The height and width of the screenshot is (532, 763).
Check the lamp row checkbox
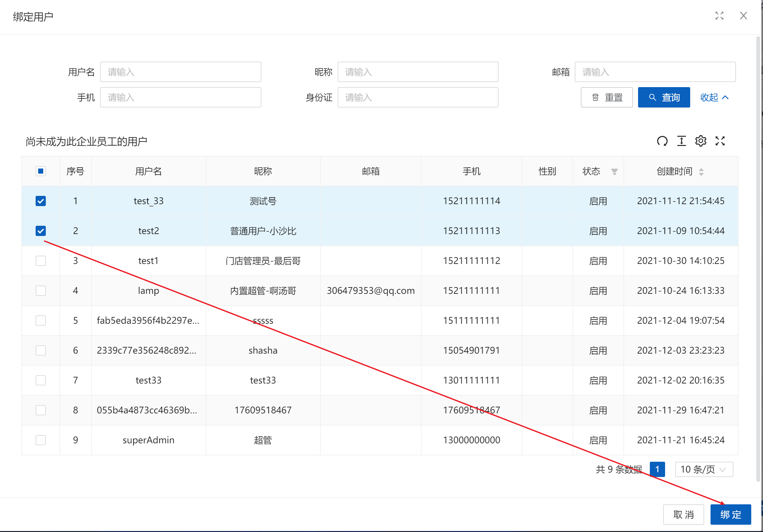(41, 291)
